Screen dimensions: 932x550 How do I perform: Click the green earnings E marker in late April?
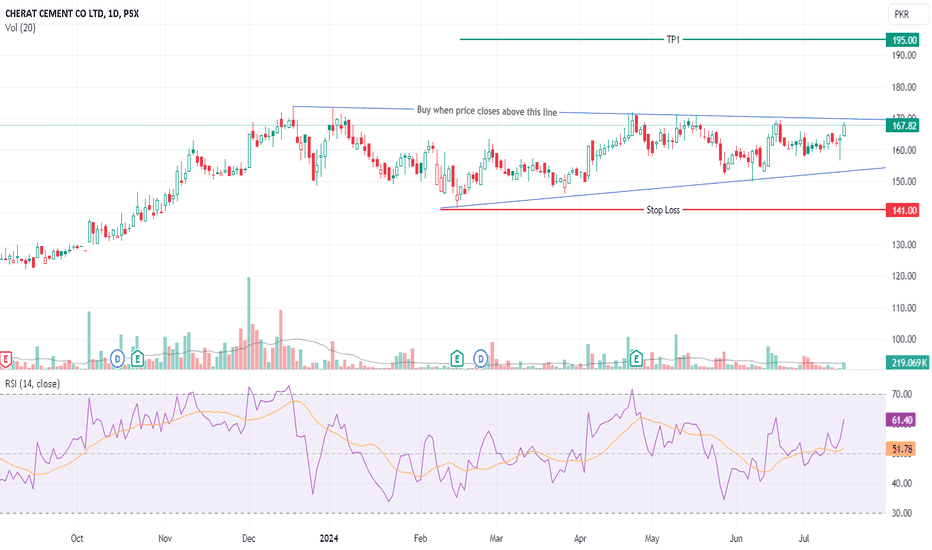(636, 359)
